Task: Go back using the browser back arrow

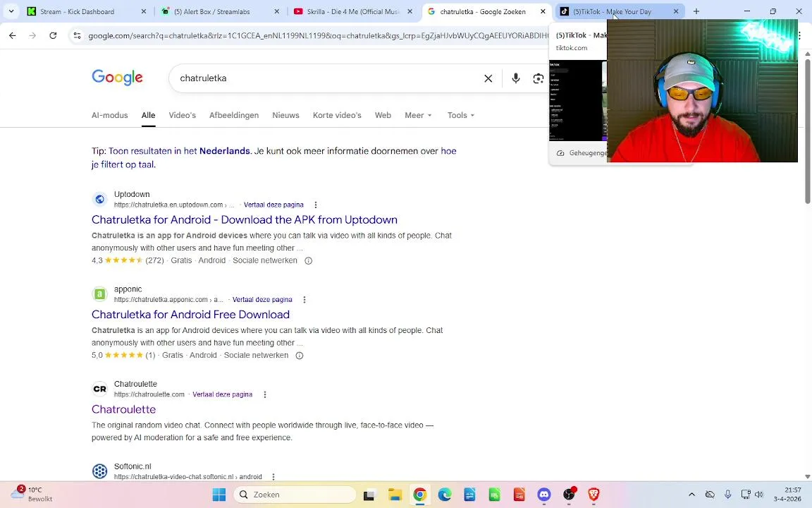Action: pos(13,35)
